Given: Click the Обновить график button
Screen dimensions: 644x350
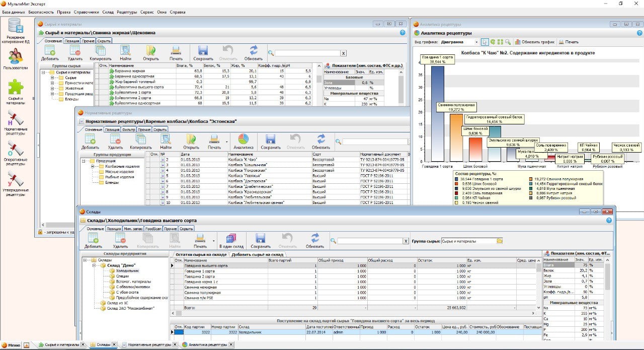Looking at the screenshot, I should pos(534,42).
